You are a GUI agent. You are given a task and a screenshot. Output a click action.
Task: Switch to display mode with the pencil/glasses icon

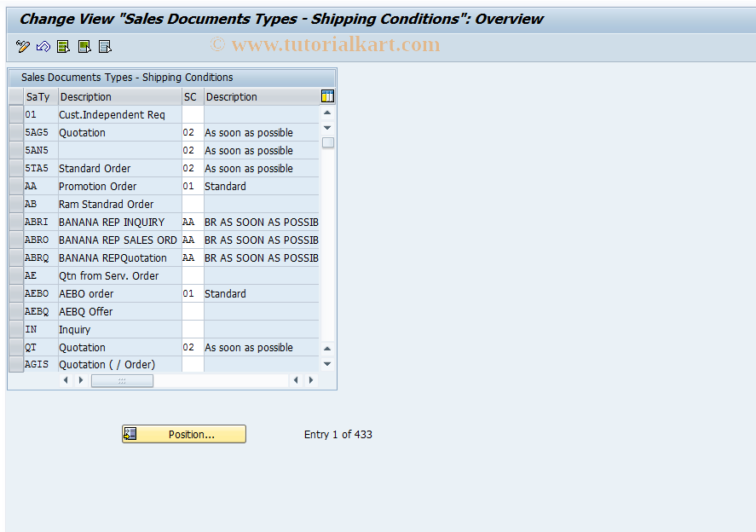pyautogui.click(x=22, y=46)
